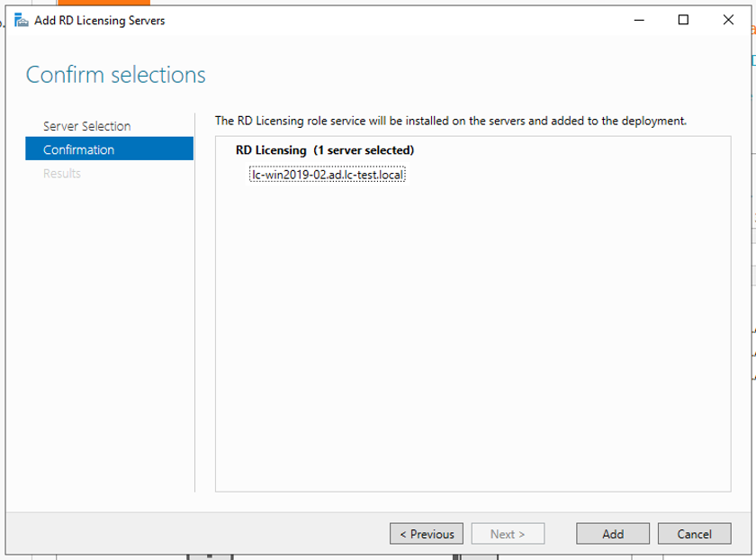
Task: Click empty space inside the server list panel
Action: pos(472,342)
